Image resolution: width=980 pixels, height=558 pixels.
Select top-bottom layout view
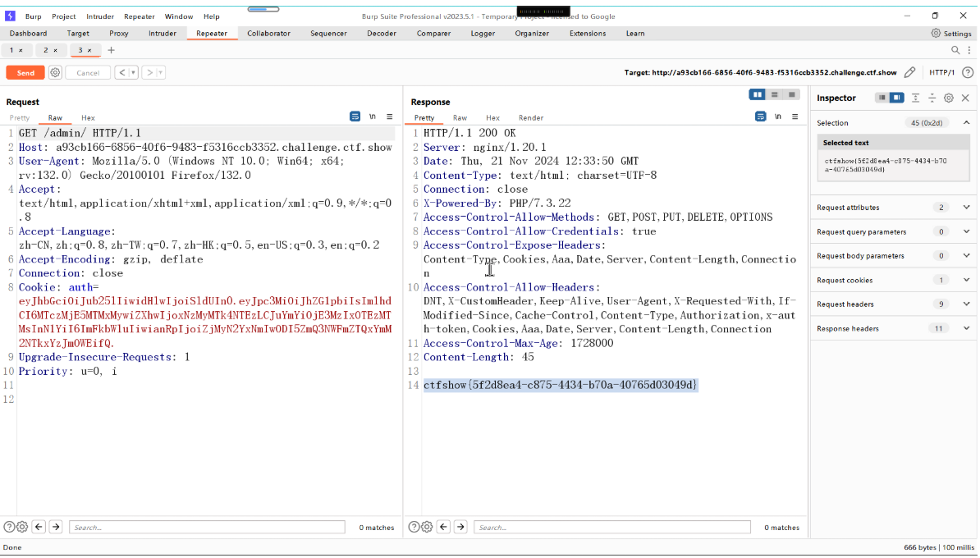pyautogui.click(x=774, y=94)
